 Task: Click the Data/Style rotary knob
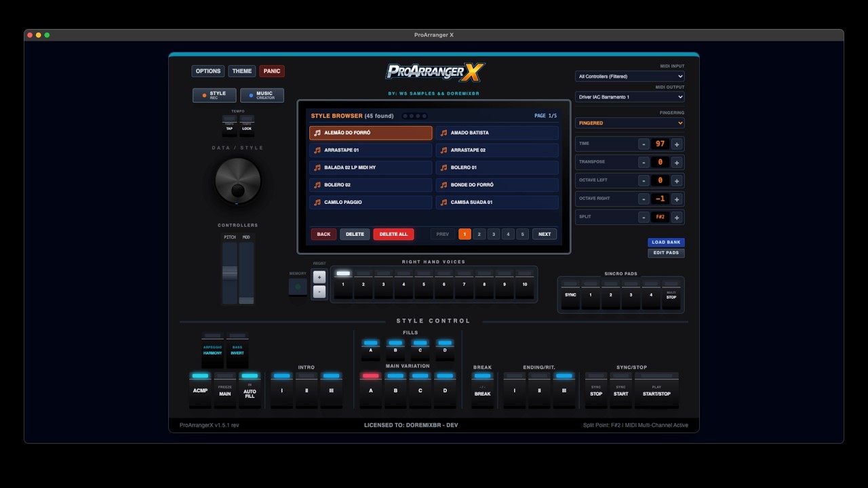[237, 180]
